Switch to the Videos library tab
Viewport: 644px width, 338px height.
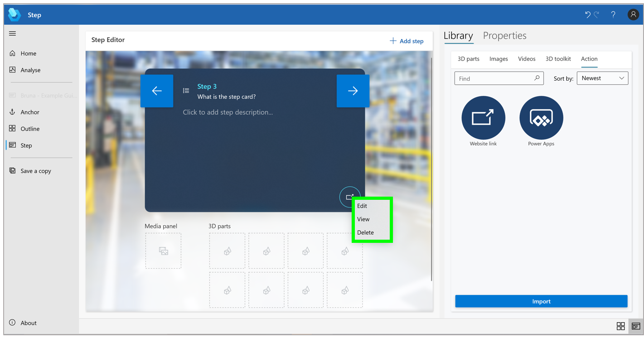527,58
